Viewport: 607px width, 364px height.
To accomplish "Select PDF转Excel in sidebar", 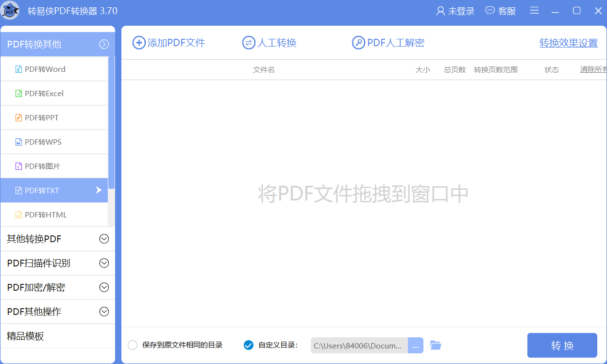I will [x=54, y=93].
